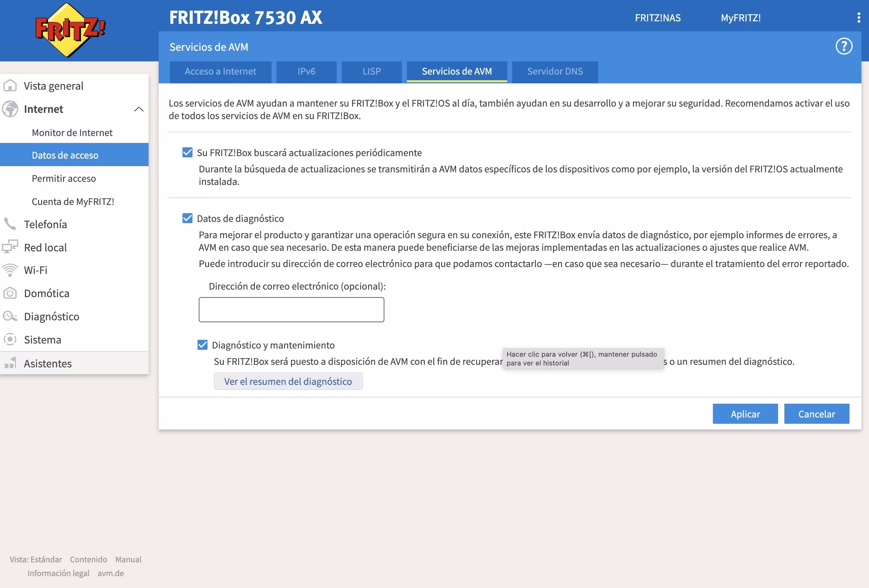Collapse the Internet menu chevron
Viewport: 869px width, 588px height.
pos(139,109)
